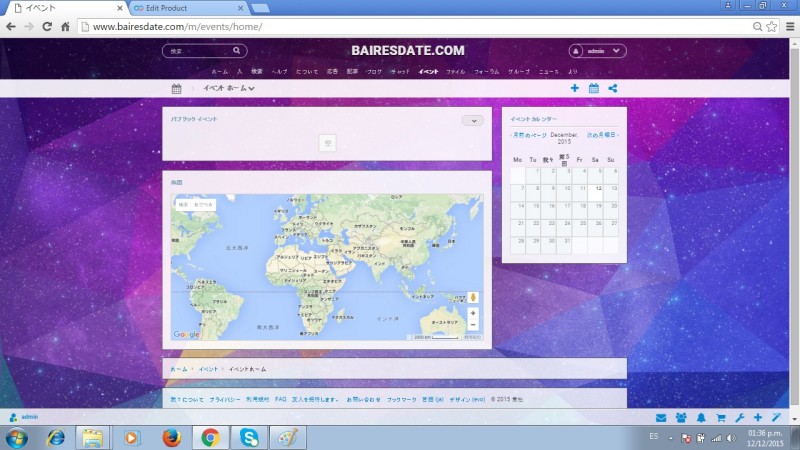Open the ヘルプ navigation menu item

click(279, 72)
